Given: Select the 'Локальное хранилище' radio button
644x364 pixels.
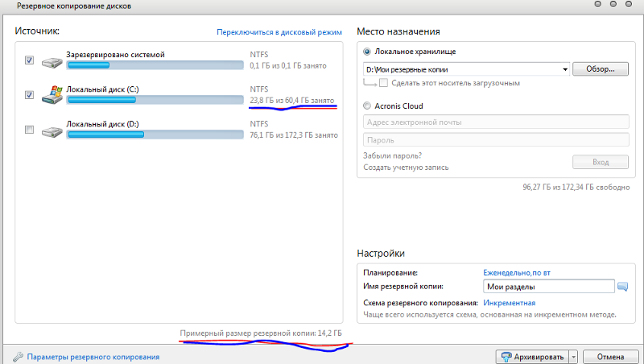Looking at the screenshot, I should 367,52.
